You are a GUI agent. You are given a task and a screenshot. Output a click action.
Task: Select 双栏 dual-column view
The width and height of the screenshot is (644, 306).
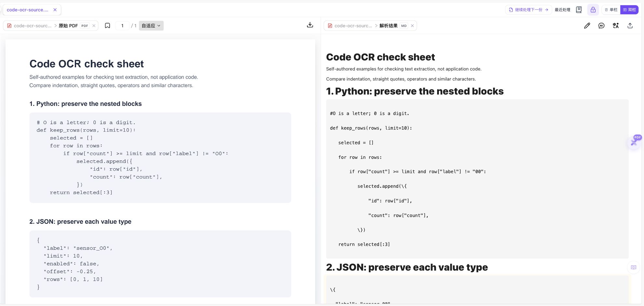pos(629,10)
